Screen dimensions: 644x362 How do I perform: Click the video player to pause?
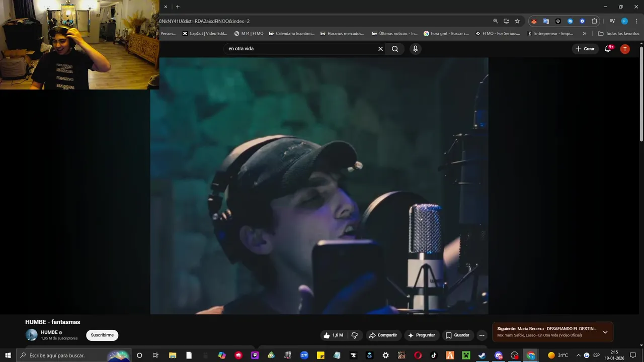pyautogui.click(x=319, y=186)
